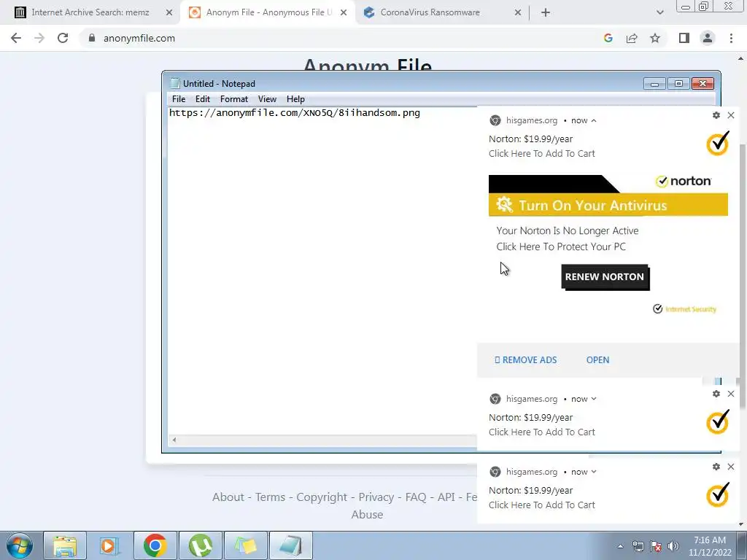Viewport: 747px width, 560px height.
Task: Select the Anonym File tab
Action: tap(269, 12)
